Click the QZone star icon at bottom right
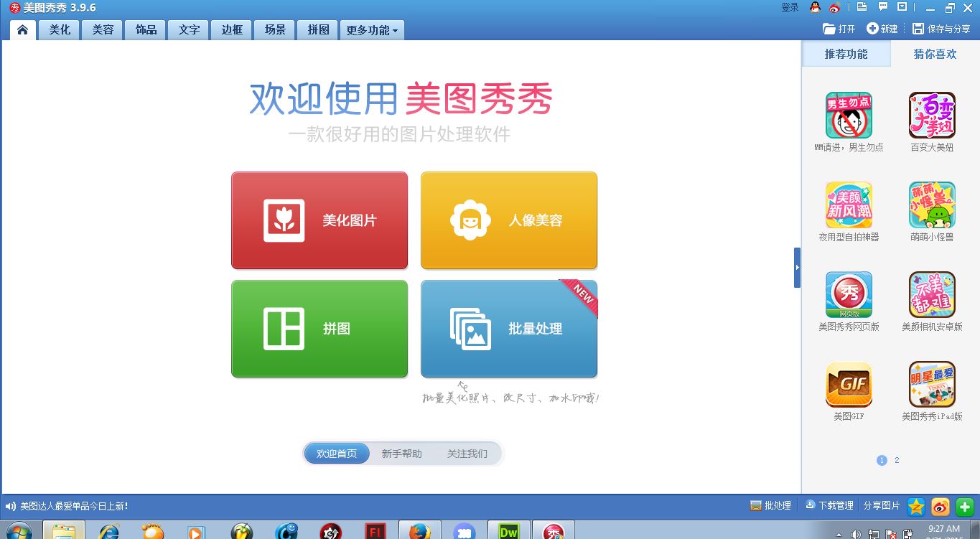Screen dimensions: 980x539 (915, 507)
